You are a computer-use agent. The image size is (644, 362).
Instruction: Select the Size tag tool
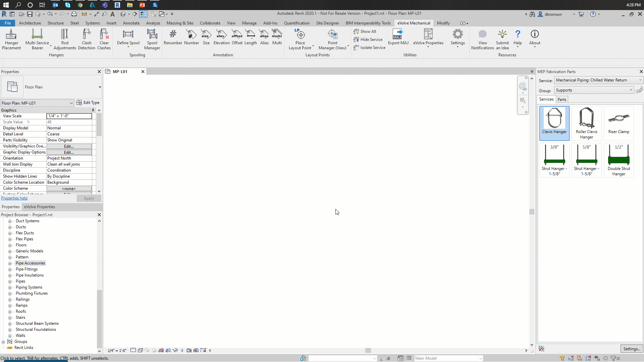click(x=206, y=37)
